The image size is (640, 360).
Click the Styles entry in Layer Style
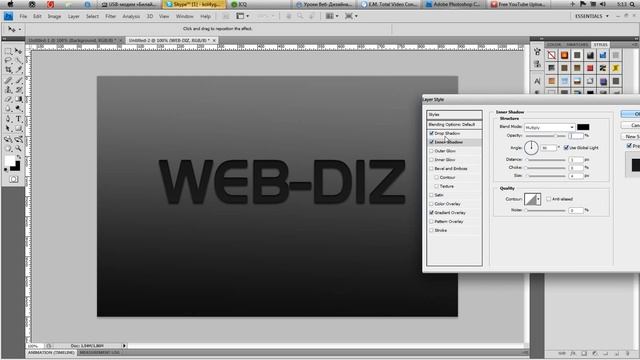[454, 115]
